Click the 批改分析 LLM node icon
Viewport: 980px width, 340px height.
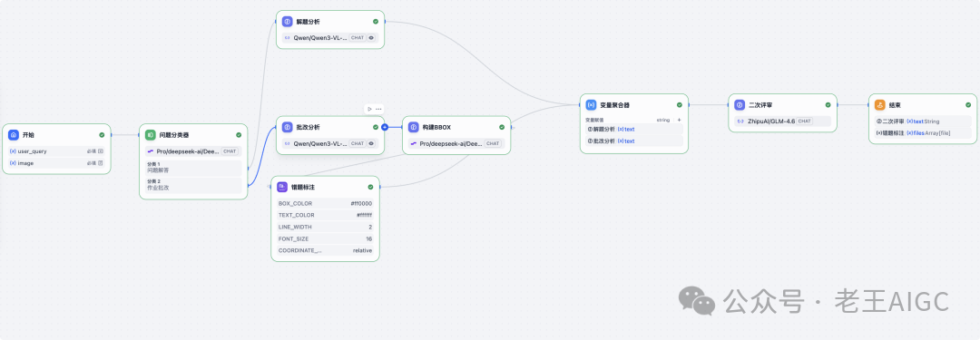point(287,127)
